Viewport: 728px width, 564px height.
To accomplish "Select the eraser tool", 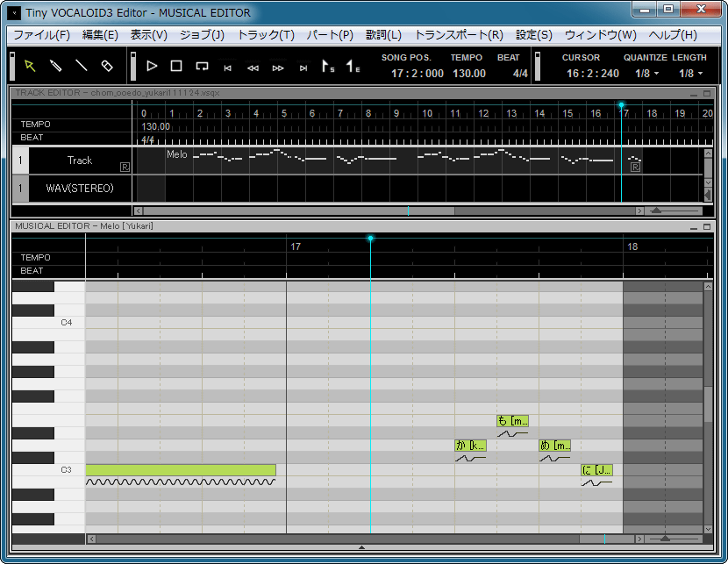I will pos(107,66).
